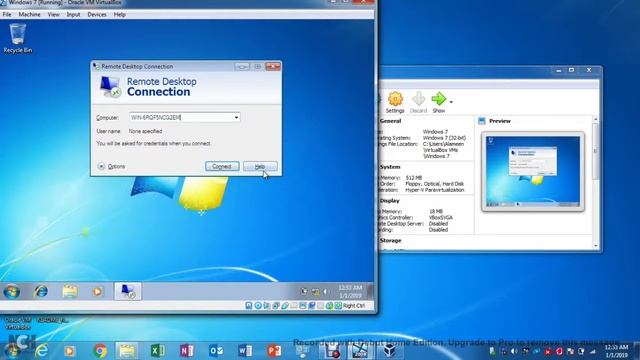Click the VirtualBox USB status indicator
This screenshot has width=640, height=360.
(x=284, y=305)
